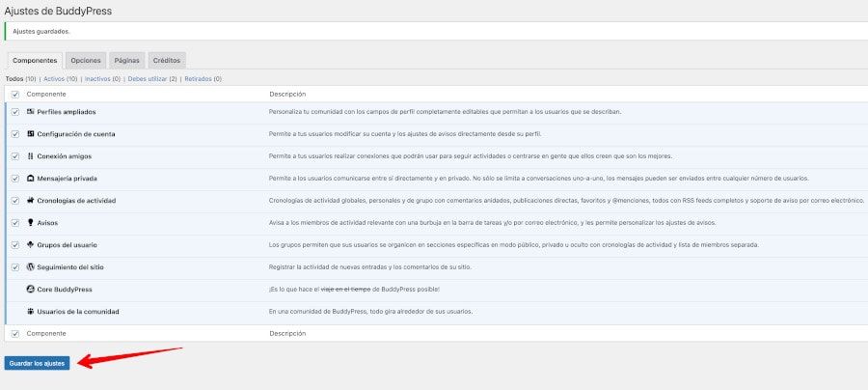Uncheck the Configuración de cuenta checkbox
This screenshot has height=390, width=868.
14,134
